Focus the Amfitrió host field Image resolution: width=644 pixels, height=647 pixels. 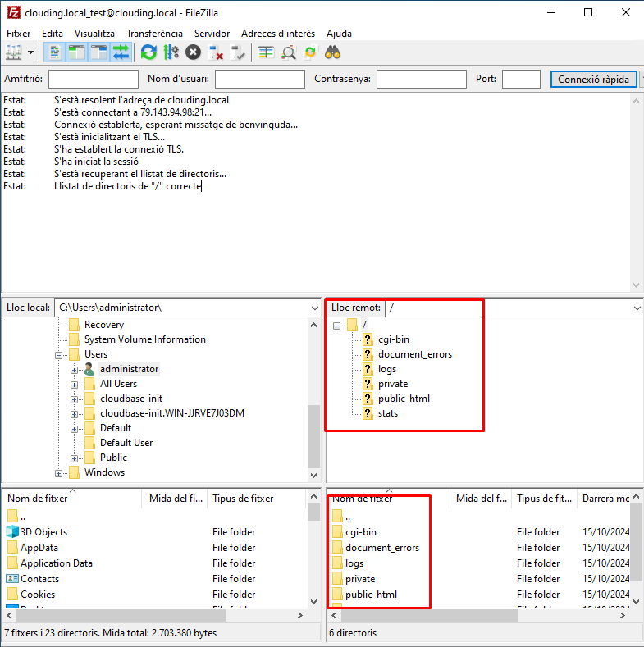94,79
